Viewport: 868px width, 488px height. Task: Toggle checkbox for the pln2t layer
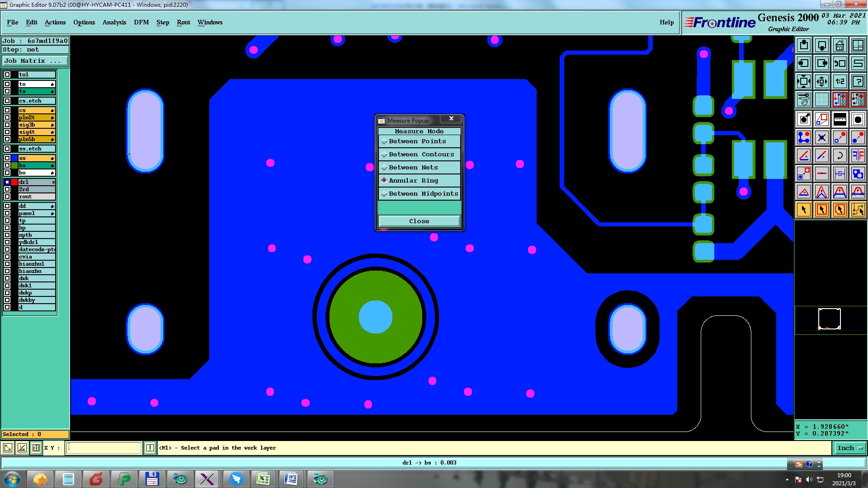[x=7, y=117]
